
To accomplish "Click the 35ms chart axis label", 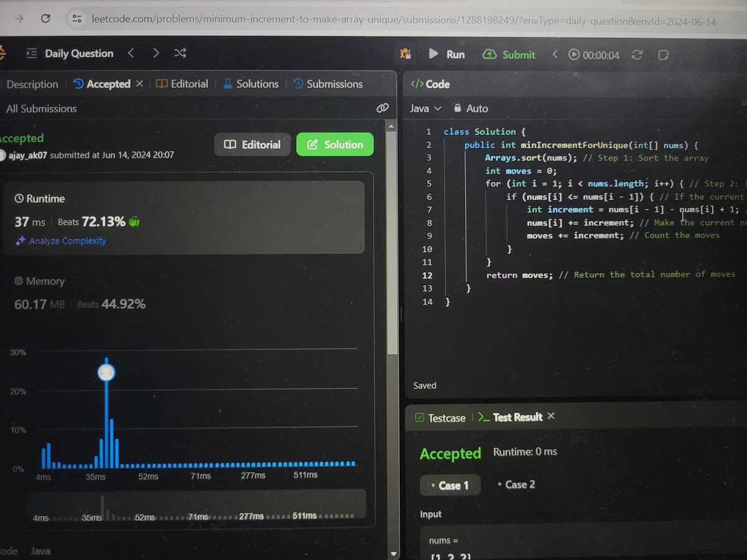I will click(95, 476).
